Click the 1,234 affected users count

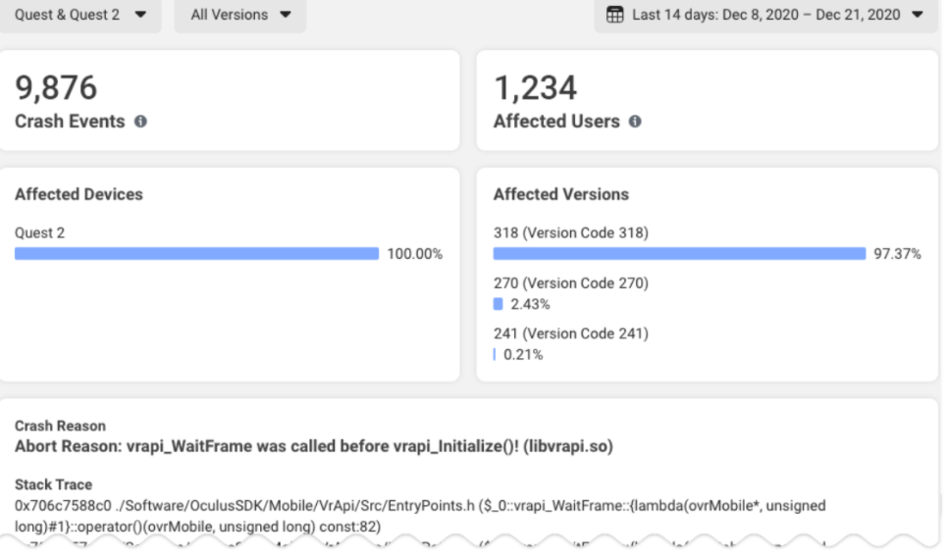point(536,88)
